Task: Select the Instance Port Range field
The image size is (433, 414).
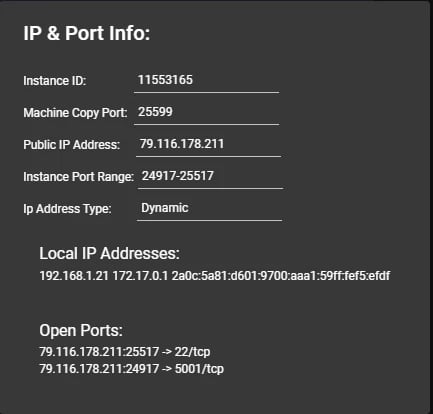Action: [210, 176]
